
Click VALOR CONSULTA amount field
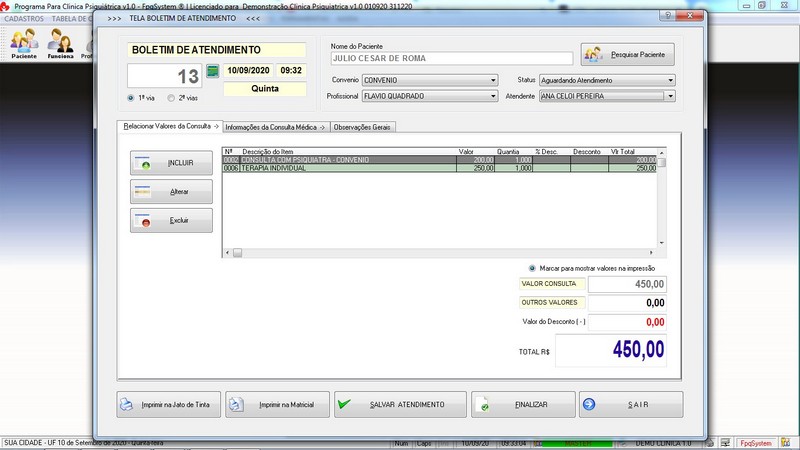[627, 284]
